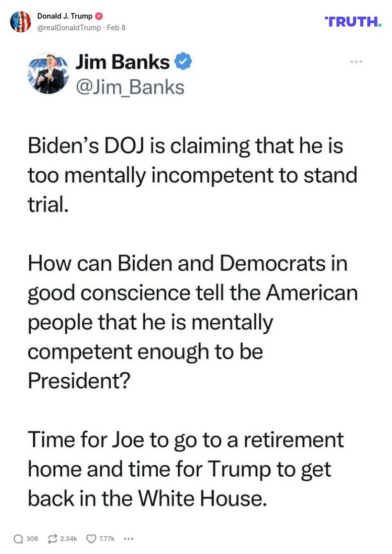Click the ReTruth arrows icon
Image resolution: width=392 pixels, height=554 pixels.
tap(52, 539)
